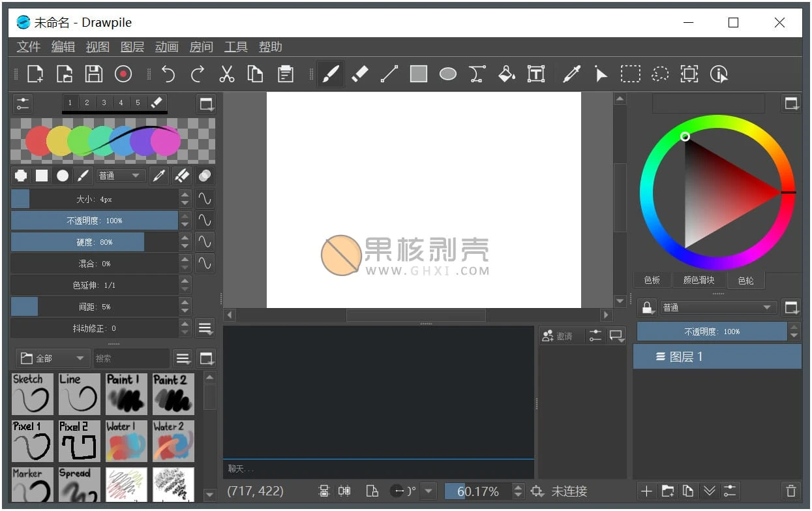This screenshot has height=511, width=812.
Task: Click the brush 搜索 search field
Action: [x=131, y=358]
